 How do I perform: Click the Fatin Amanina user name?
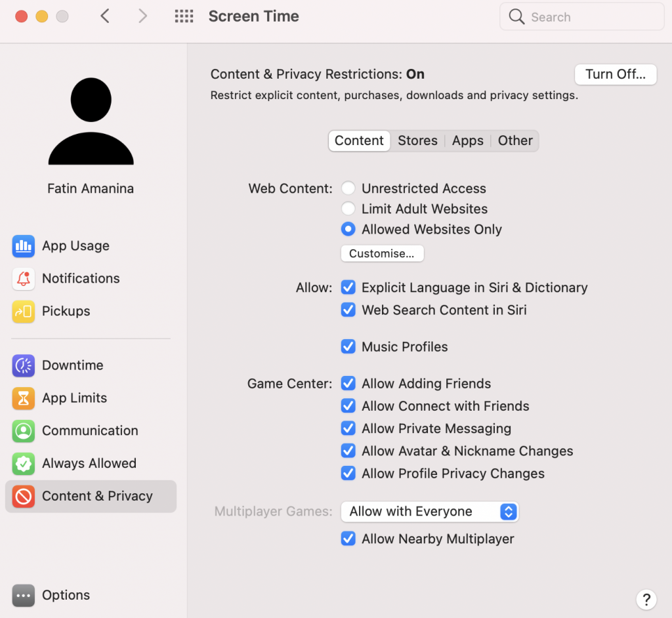click(x=91, y=188)
